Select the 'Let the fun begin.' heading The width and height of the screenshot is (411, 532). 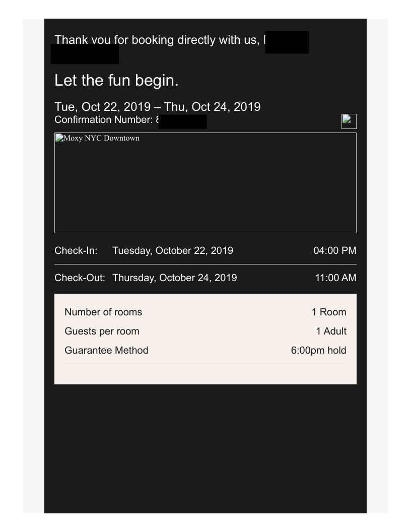pos(116,81)
